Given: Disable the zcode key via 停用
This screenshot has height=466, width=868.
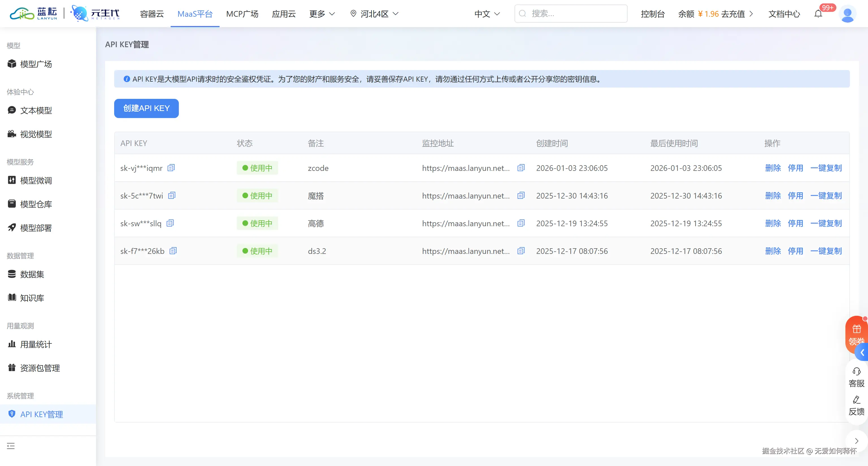Looking at the screenshot, I should tap(795, 168).
